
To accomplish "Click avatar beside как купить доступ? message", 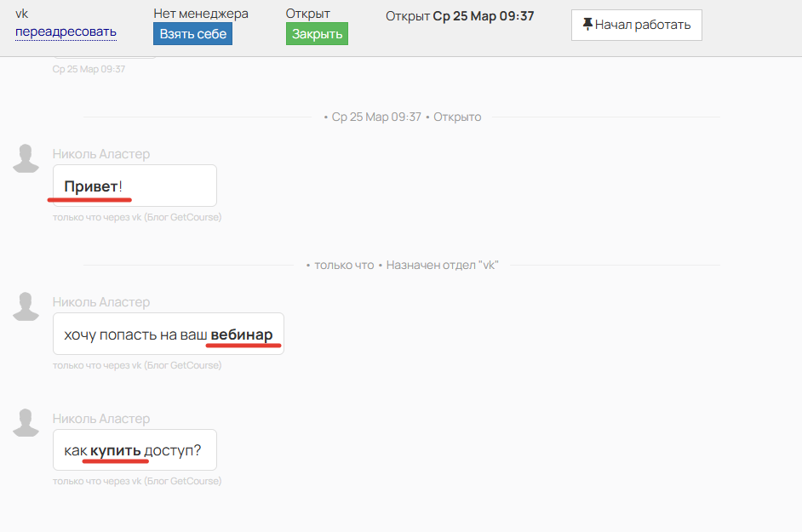I will point(26,424).
